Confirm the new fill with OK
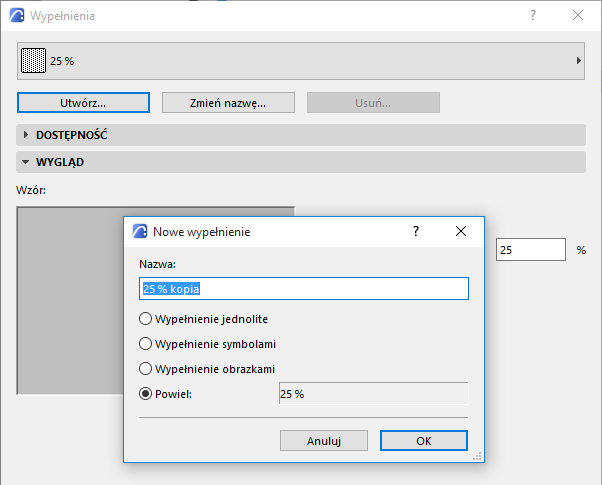 pos(424,440)
